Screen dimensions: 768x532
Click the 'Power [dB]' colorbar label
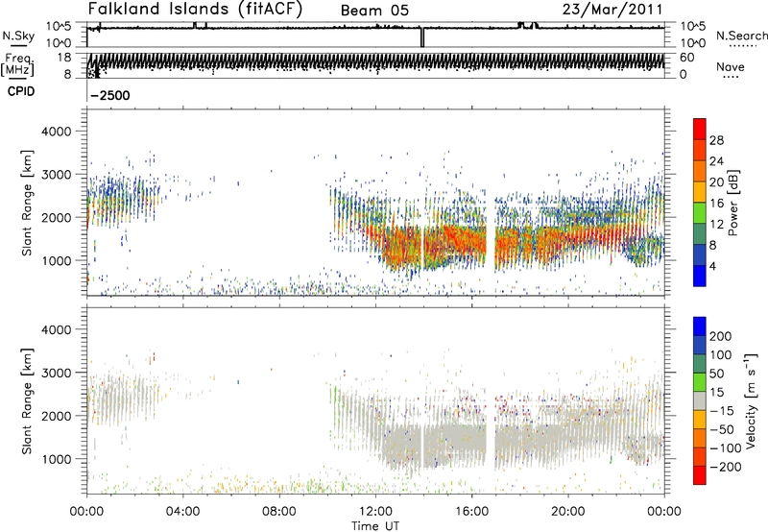click(x=733, y=203)
